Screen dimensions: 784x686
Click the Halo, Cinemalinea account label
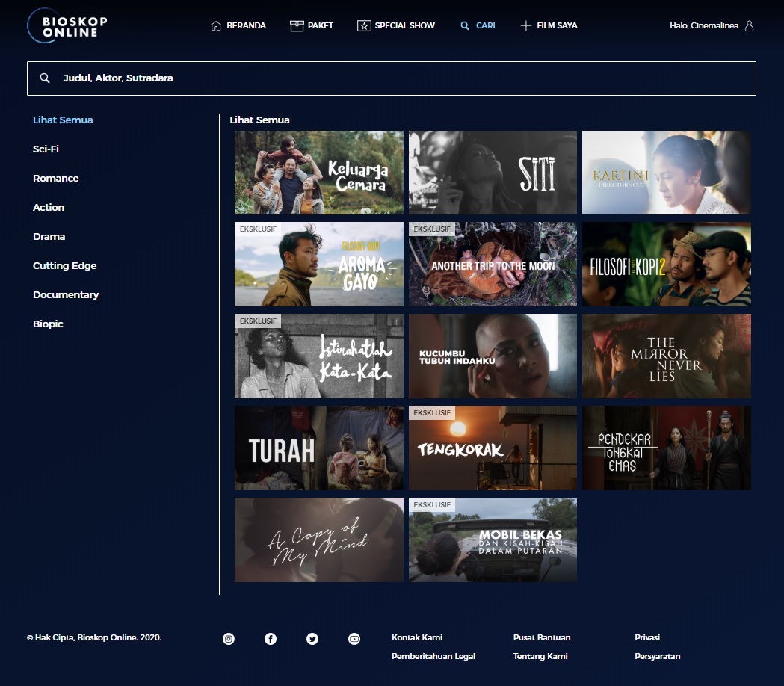[704, 25]
